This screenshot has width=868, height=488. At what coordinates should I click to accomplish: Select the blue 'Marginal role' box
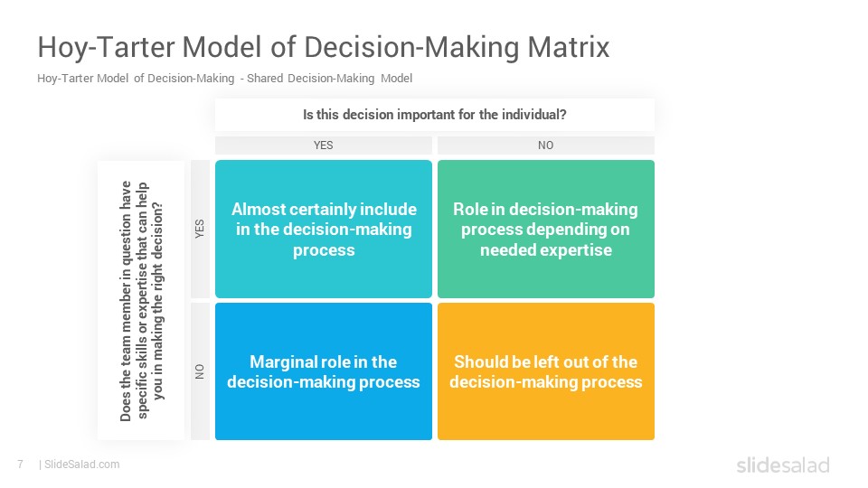[x=324, y=371]
